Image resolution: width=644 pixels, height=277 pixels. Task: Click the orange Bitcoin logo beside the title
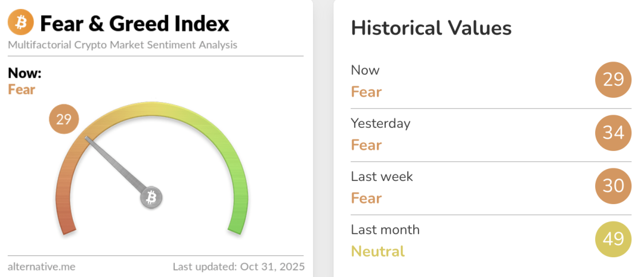(x=21, y=24)
